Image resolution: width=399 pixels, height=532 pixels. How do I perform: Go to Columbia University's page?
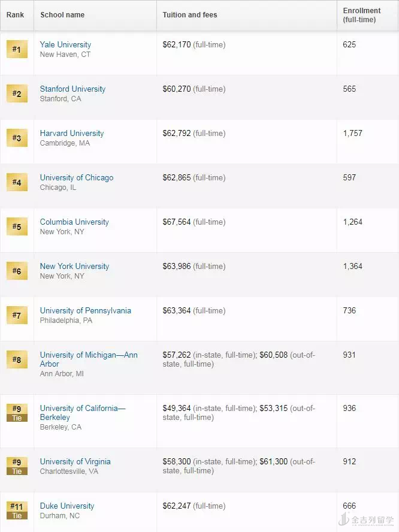(x=74, y=222)
